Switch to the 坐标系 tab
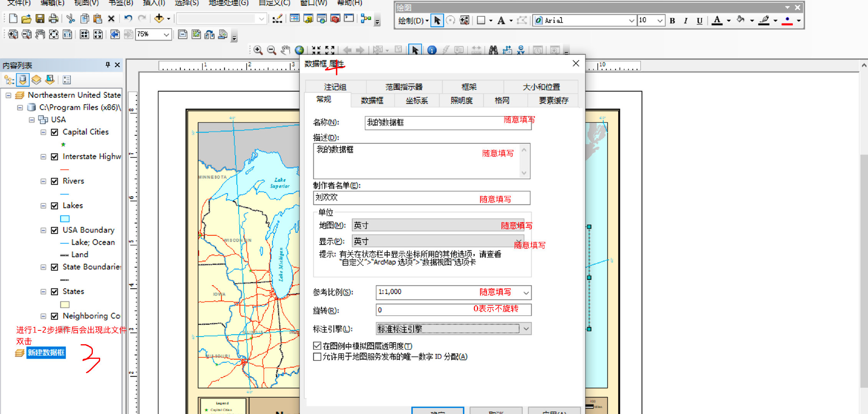 point(417,100)
